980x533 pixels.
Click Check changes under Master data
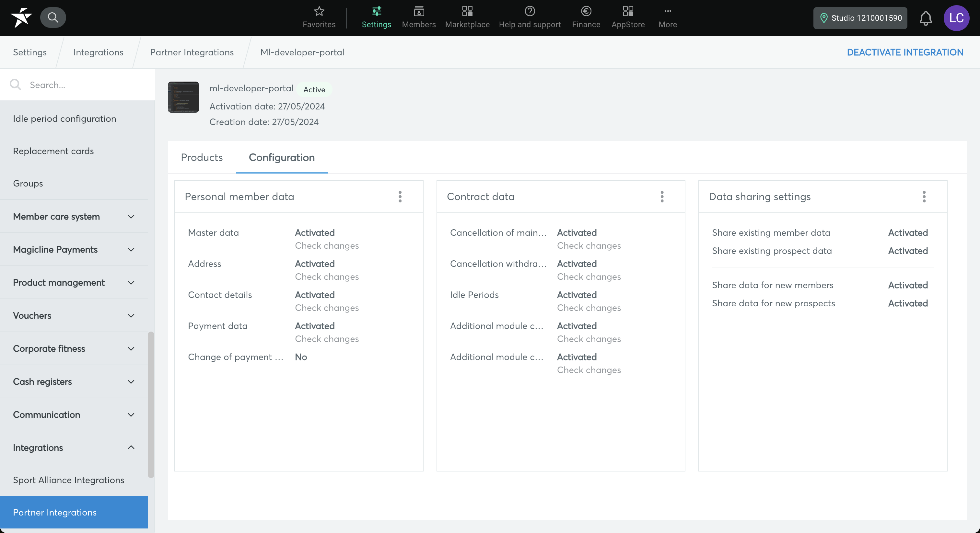(x=327, y=245)
